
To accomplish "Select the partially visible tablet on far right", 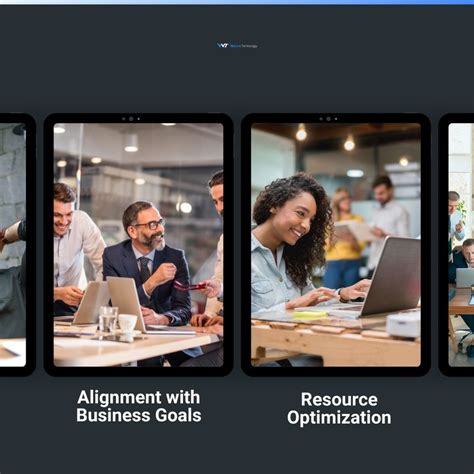I will 457,245.
